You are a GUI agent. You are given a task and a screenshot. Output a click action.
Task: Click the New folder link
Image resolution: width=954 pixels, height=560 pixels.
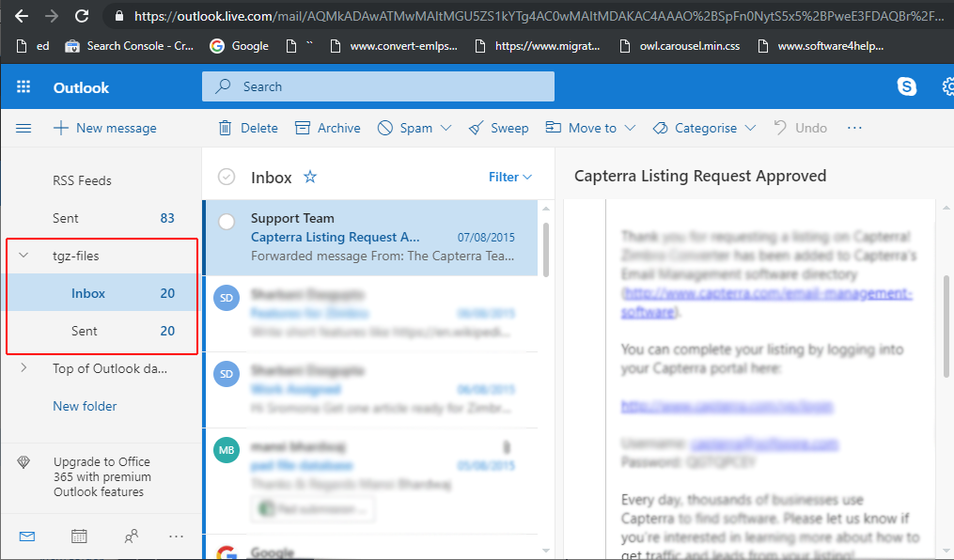pos(85,406)
